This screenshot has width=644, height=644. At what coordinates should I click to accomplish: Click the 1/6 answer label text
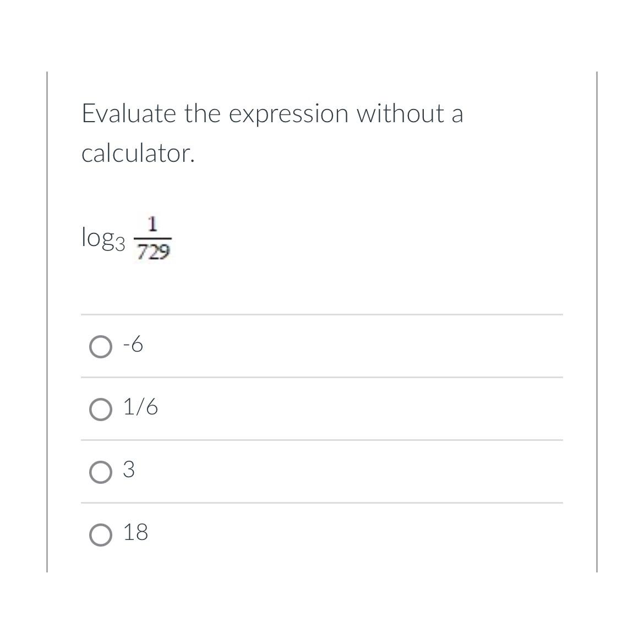click(140, 407)
